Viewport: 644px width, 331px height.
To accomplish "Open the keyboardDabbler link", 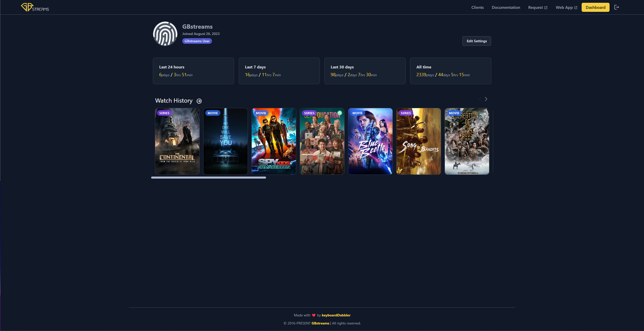I will (x=336, y=315).
